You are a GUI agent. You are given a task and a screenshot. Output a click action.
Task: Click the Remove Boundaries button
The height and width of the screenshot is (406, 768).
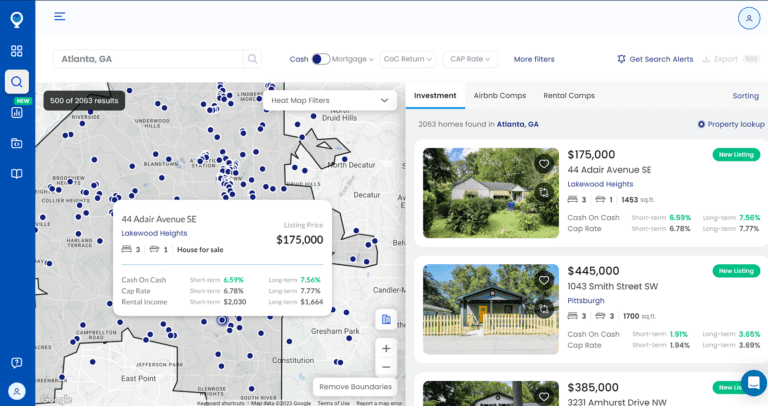tap(357, 387)
